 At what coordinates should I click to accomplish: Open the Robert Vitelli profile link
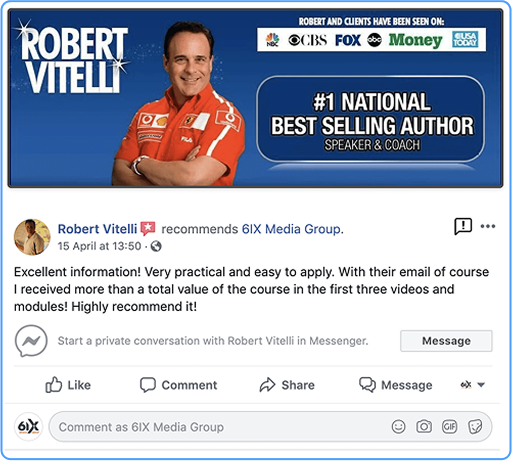[x=97, y=229]
